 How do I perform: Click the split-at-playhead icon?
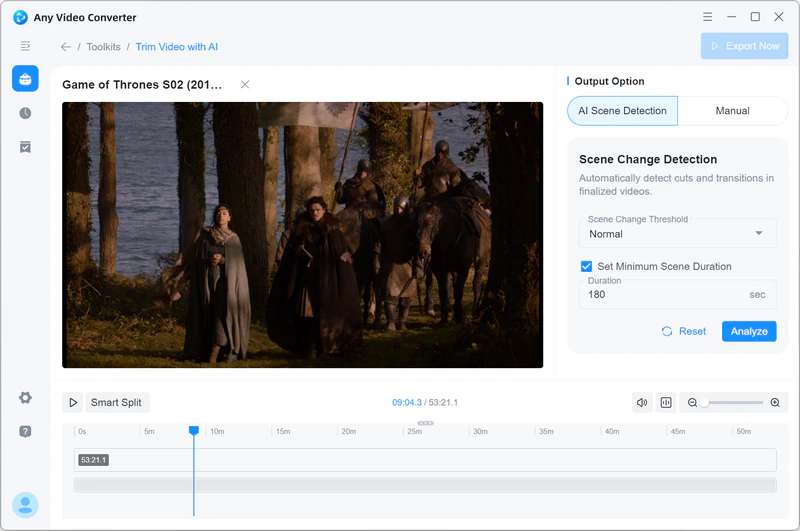666,402
